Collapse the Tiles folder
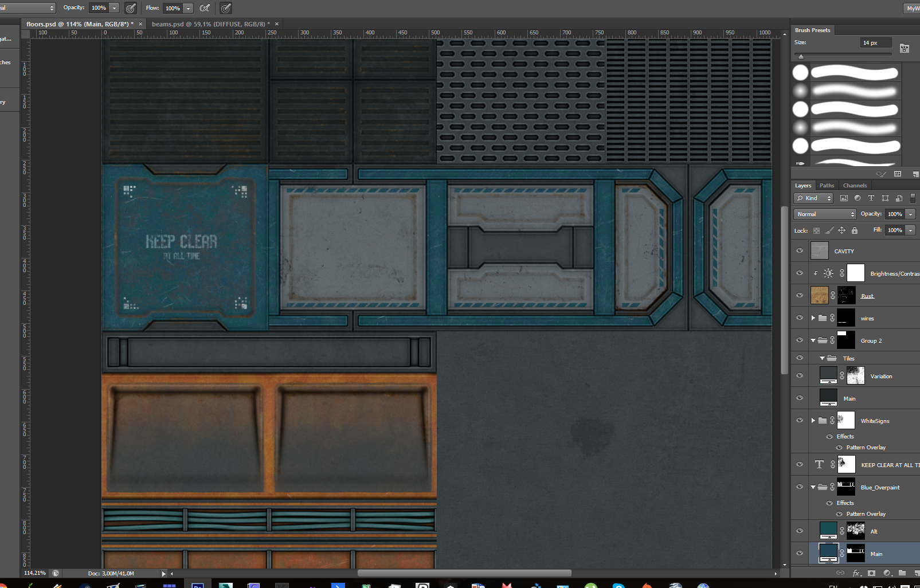The height and width of the screenshot is (588, 920). click(x=822, y=358)
